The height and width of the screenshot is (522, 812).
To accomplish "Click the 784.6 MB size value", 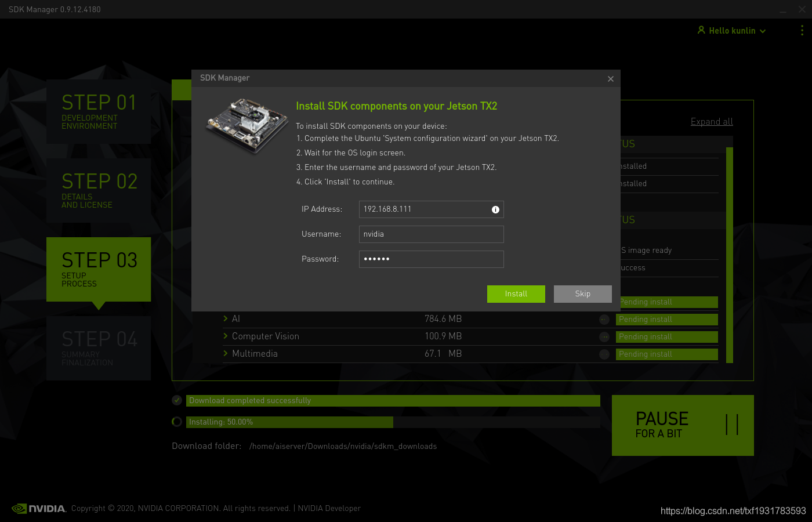I will 443,319.
